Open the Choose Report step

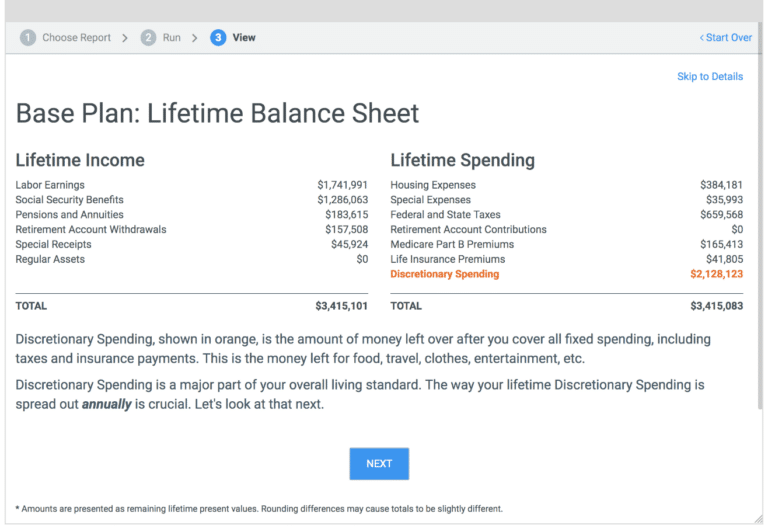coord(76,38)
